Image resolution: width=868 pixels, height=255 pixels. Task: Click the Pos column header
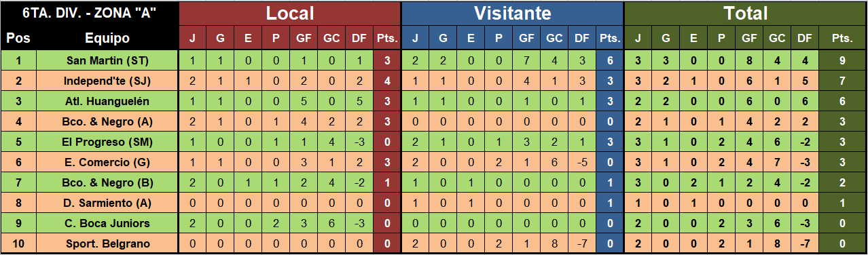pos(18,39)
